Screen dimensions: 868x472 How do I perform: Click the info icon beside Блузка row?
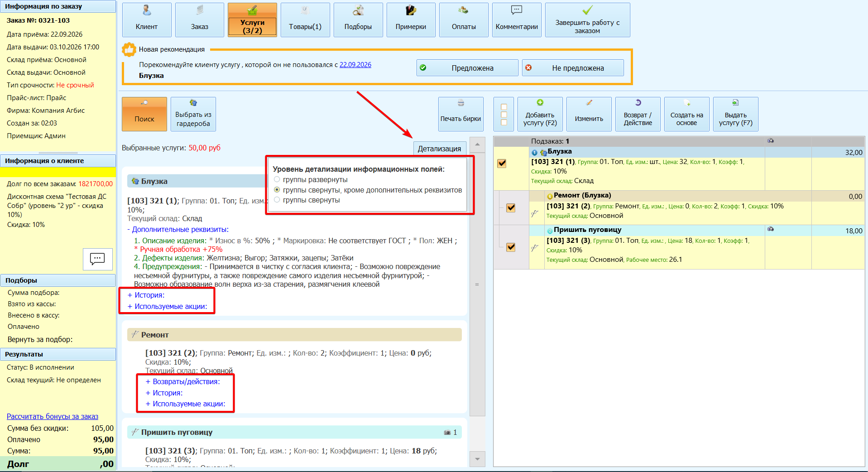(534, 153)
